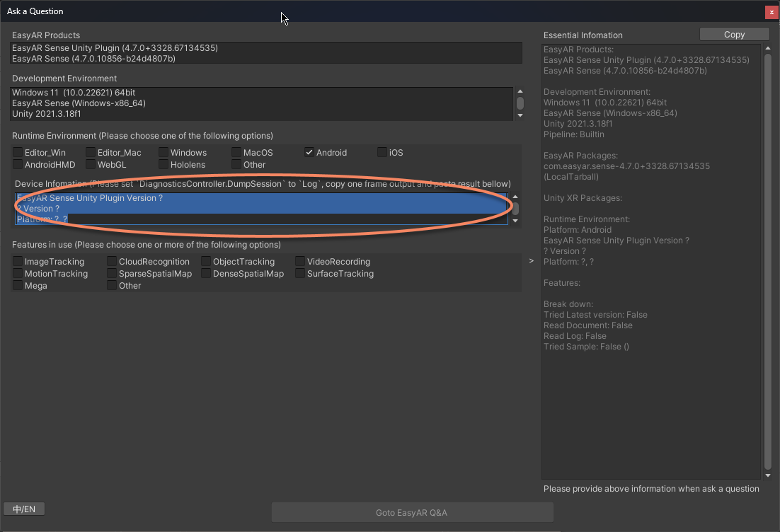Uncheck the Android runtime environment

click(309, 153)
